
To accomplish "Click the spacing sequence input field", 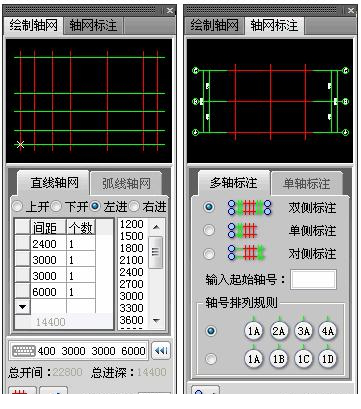I will pyautogui.click(x=78, y=351).
